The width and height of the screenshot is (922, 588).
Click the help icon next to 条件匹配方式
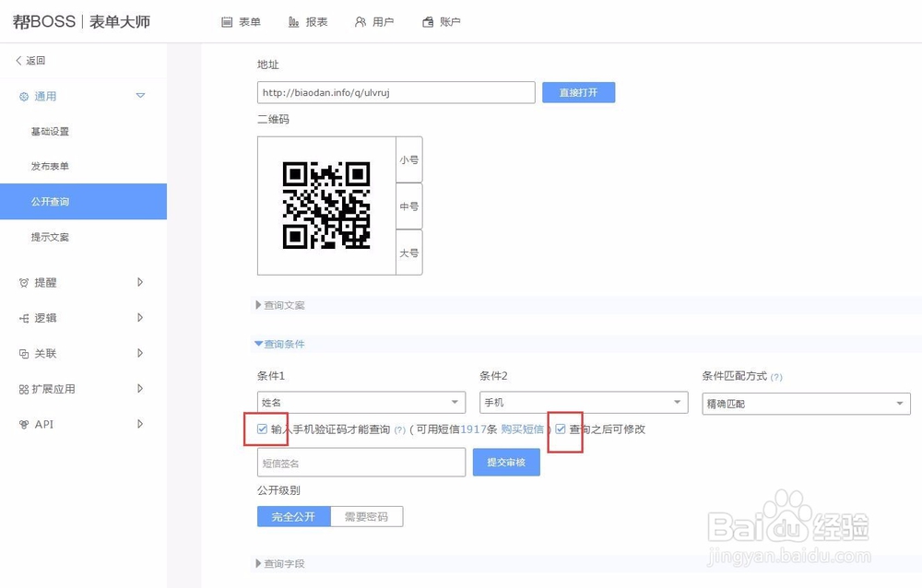pyautogui.click(x=776, y=378)
